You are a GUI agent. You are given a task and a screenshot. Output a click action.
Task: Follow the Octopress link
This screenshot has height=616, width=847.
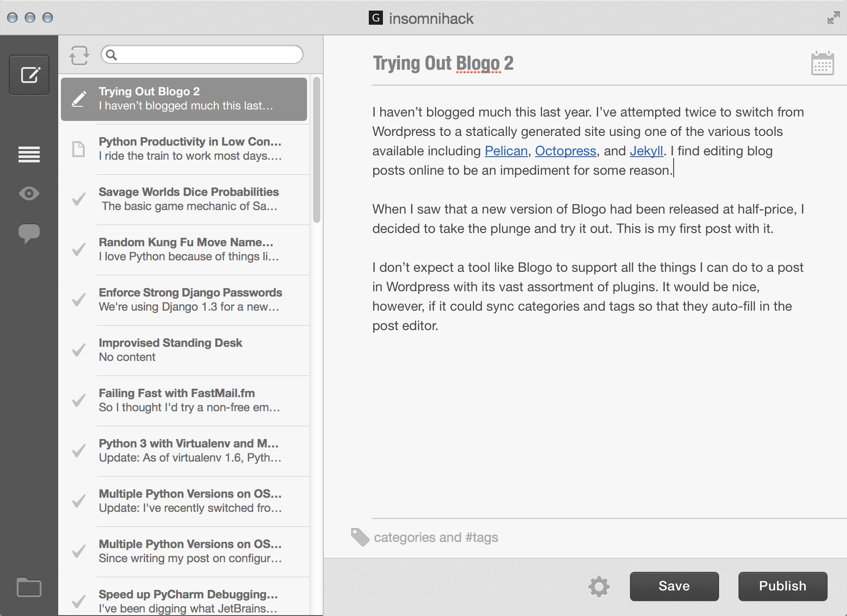(x=566, y=151)
